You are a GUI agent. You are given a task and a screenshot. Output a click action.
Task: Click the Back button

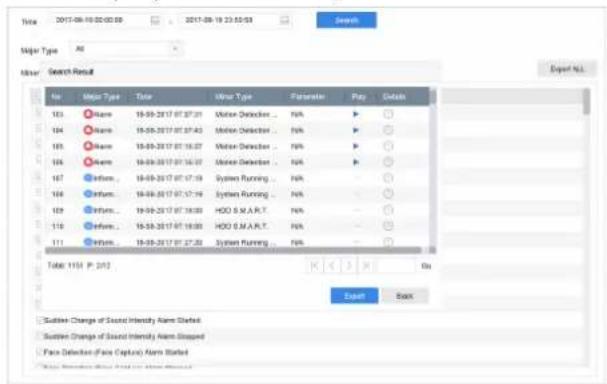point(405,296)
